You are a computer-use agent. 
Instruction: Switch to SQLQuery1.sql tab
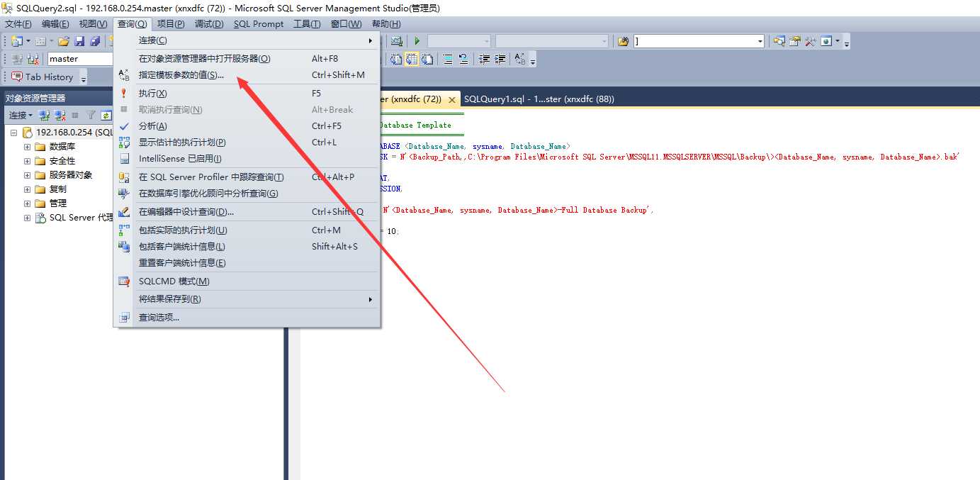tap(539, 99)
